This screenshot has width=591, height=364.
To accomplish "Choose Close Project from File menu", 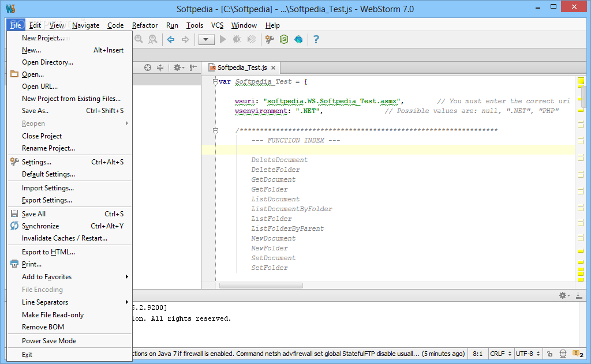I will 70,136.
